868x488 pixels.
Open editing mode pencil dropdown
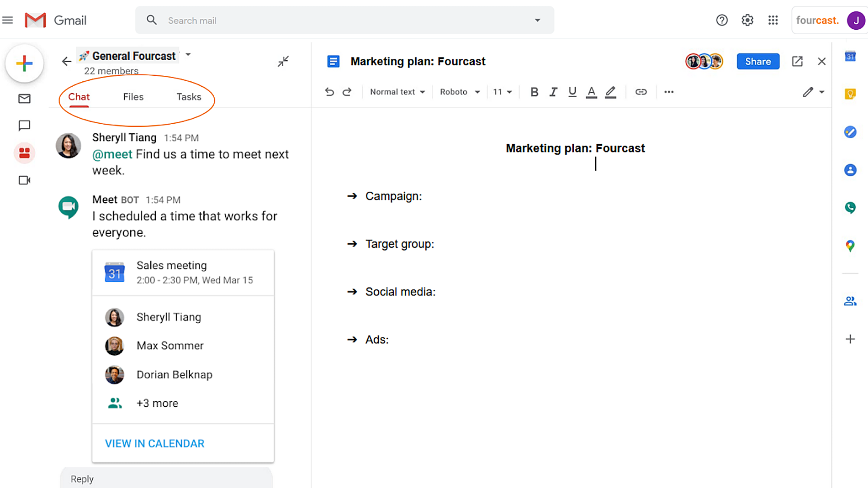coord(813,92)
